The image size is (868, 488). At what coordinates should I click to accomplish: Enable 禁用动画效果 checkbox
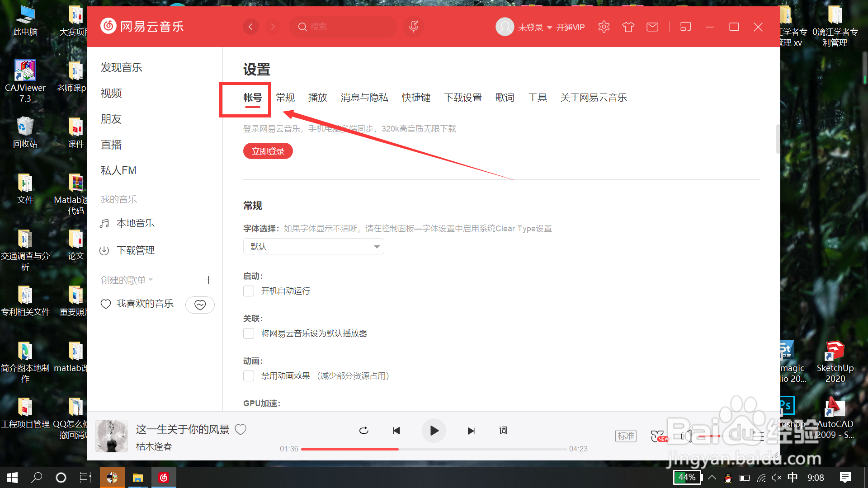pos(248,375)
